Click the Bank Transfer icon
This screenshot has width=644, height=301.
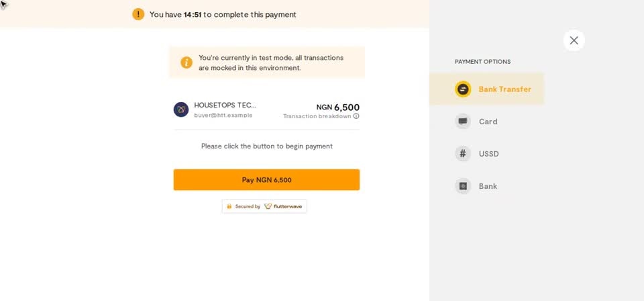coord(463,89)
